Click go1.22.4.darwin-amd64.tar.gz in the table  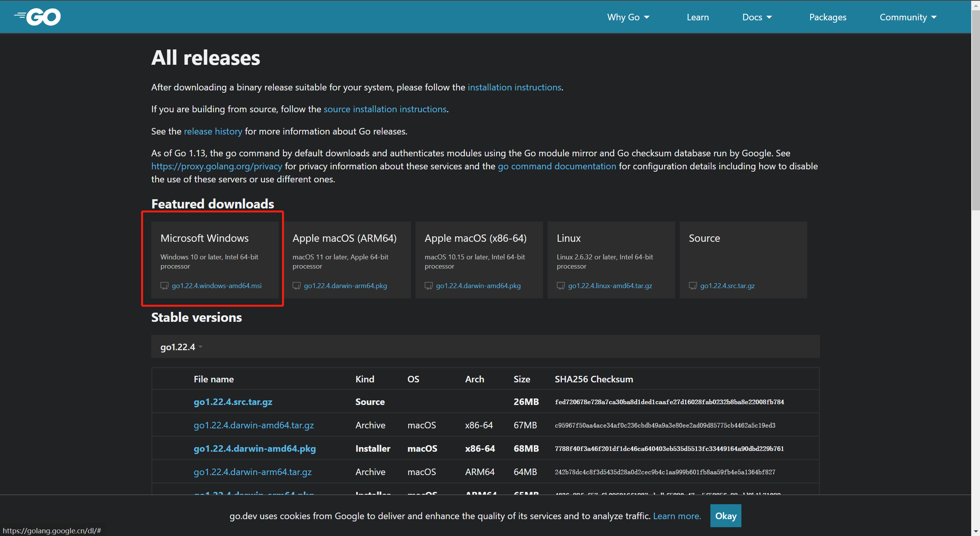[254, 425]
